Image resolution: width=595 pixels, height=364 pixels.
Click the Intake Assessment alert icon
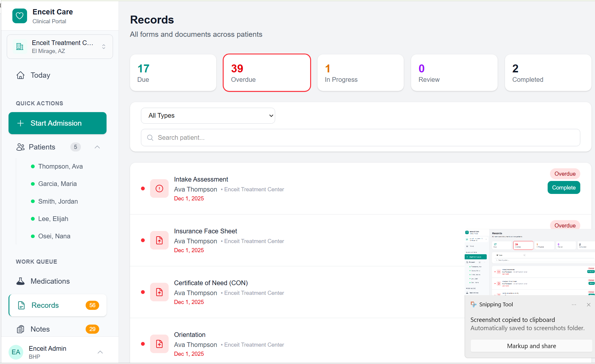tap(159, 189)
